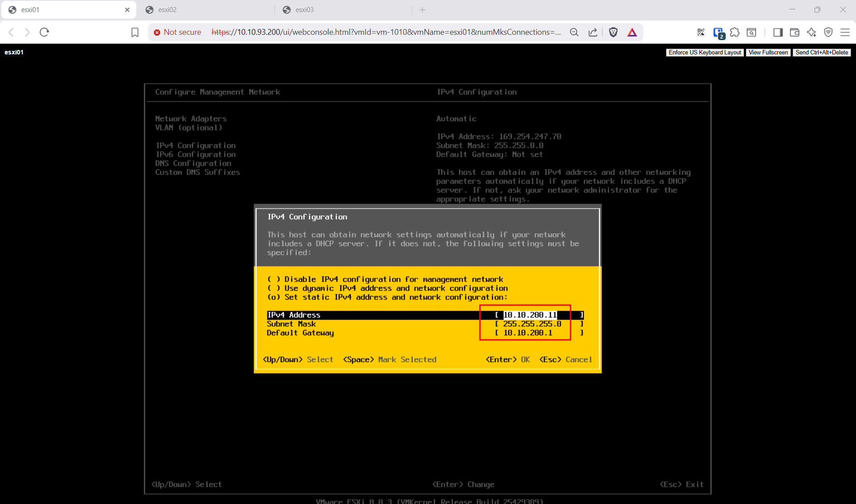
Task: Open the browser hamburger menu
Action: (x=845, y=32)
